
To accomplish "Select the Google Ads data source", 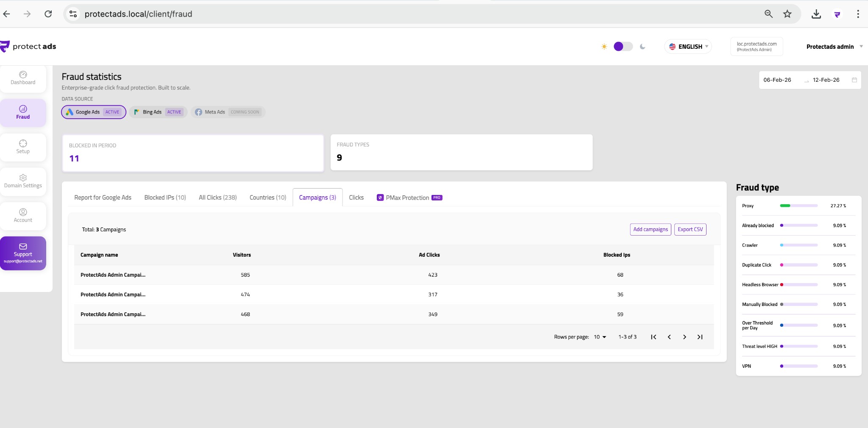I will coord(93,112).
